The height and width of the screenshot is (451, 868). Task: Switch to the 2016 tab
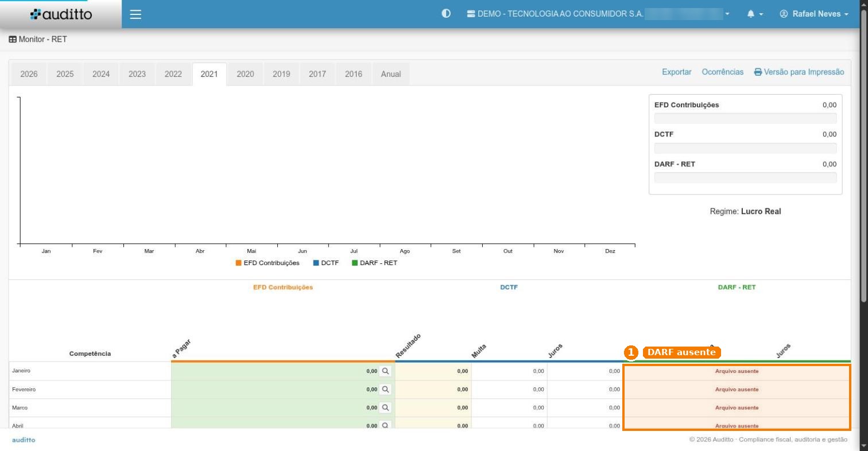point(354,74)
